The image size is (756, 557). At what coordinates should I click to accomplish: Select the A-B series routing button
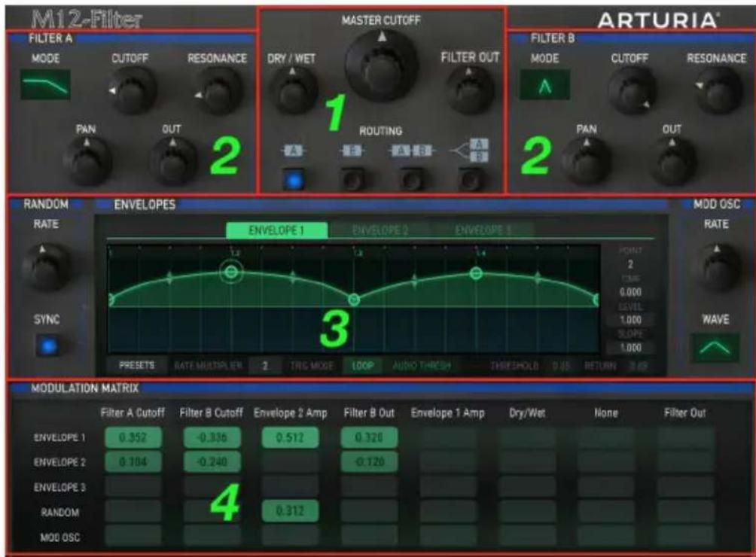411,181
